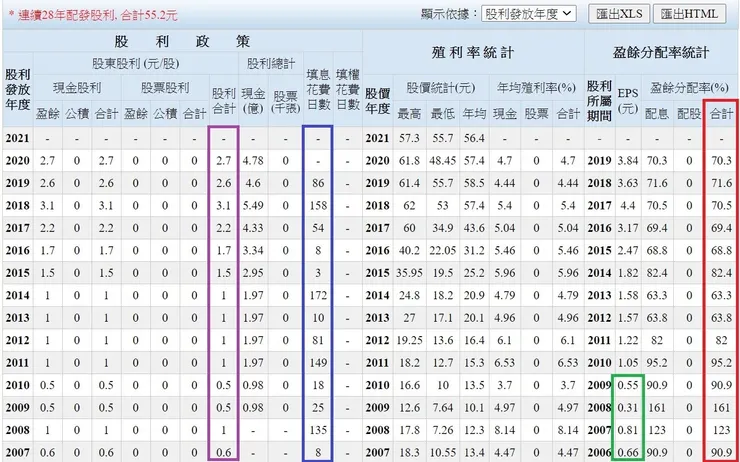The width and height of the screenshot is (740, 462).
Task: Select cash total cell 5.49
Action: coord(253,206)
